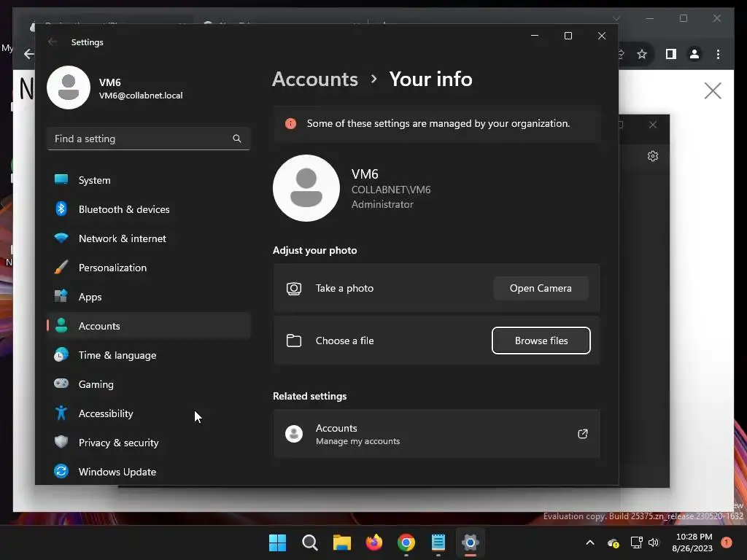Click the Personalization paintbrush icon
This screenshot has width=747, height=560.
point(61,267)
